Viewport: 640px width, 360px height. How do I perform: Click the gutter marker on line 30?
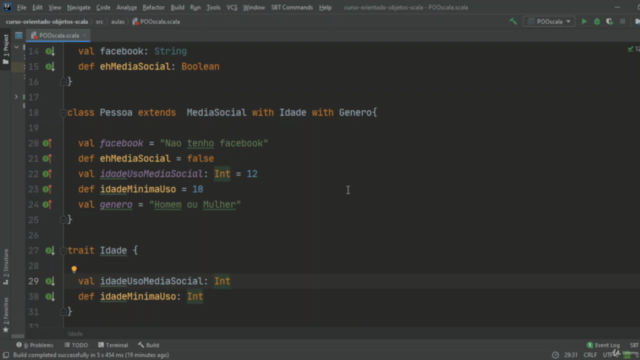50,297
